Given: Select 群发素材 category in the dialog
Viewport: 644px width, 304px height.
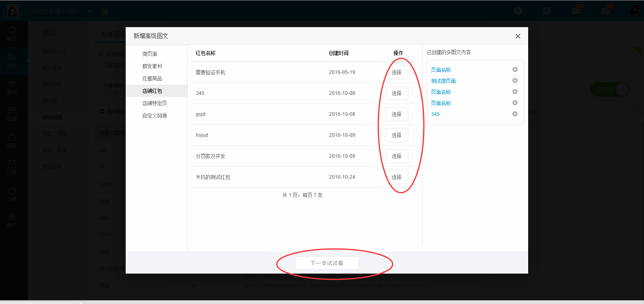Looking at the screenshot, I should 152,66.
